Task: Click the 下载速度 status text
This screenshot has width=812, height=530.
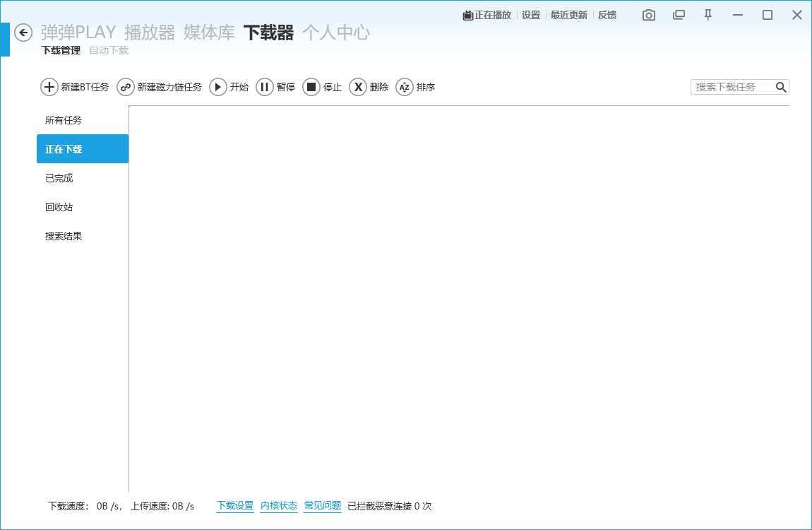Action: click(x=85, y=506)
